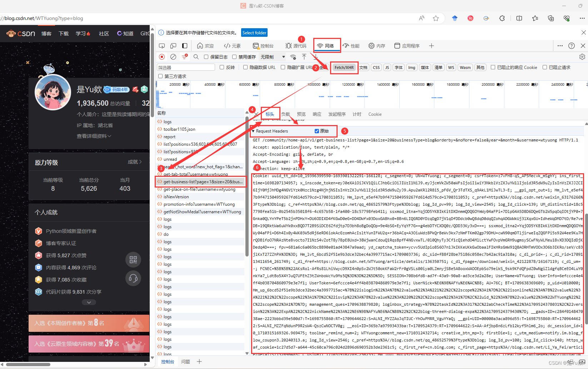Open network conditions wifi-gear icon
588x369 pixels.
[x=293, y=57]
